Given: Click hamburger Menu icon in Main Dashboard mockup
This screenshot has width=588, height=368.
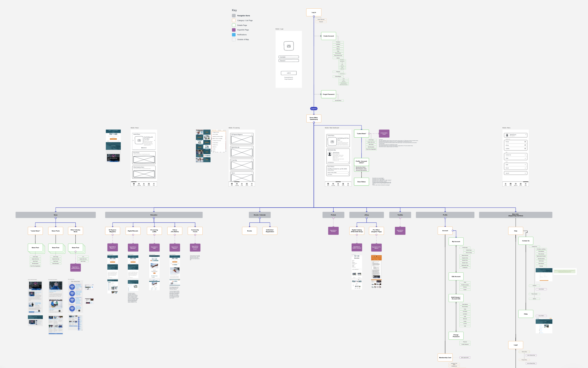Looking at the screenshot, I should tap(348, 184).
